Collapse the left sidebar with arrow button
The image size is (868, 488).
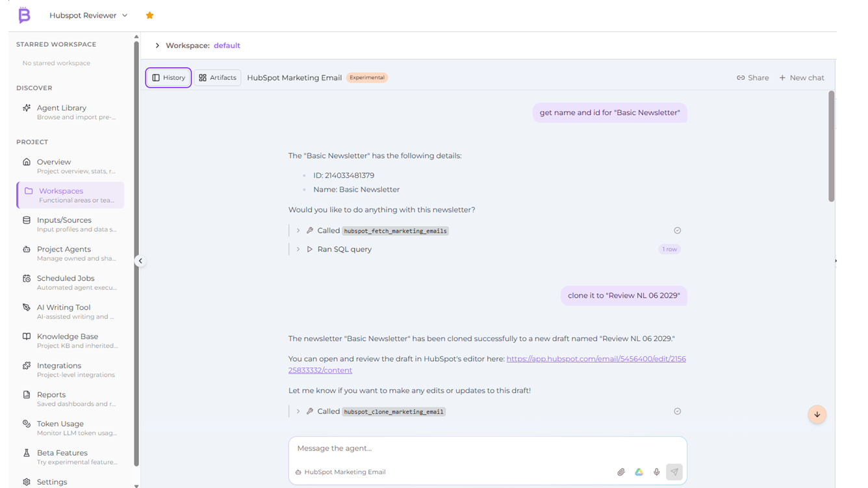point(140,261)
